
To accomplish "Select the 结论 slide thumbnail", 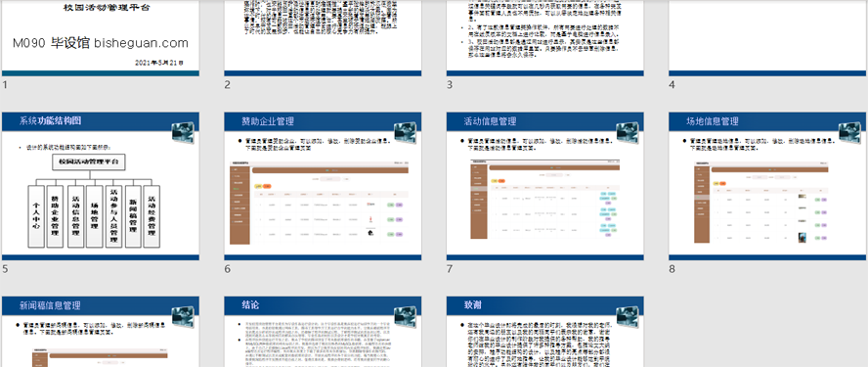I will (323, 332).
